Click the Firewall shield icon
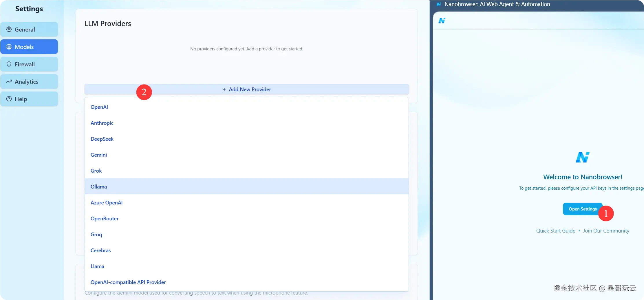Screen dimensions: 644x300 click(x=9, y=64)
